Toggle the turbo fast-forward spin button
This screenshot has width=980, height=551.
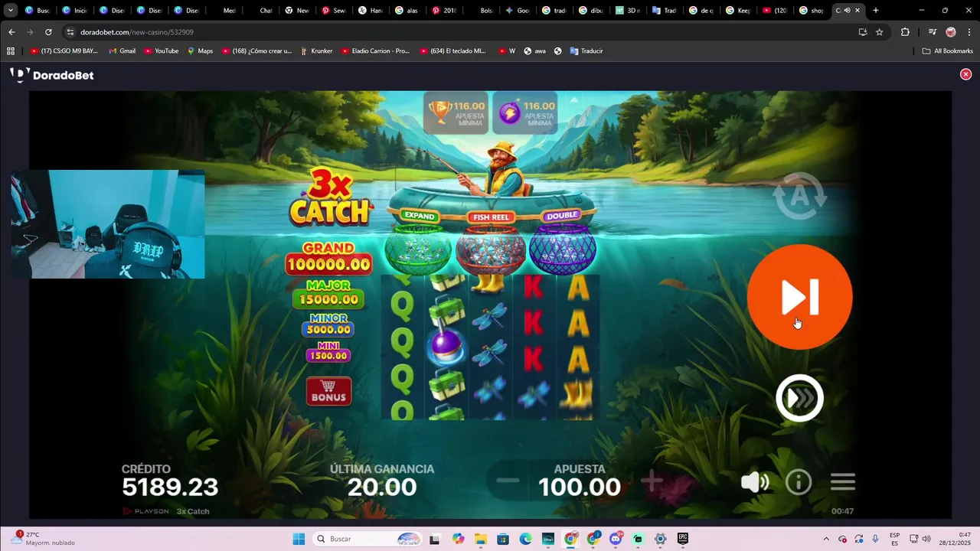(799, 398)
